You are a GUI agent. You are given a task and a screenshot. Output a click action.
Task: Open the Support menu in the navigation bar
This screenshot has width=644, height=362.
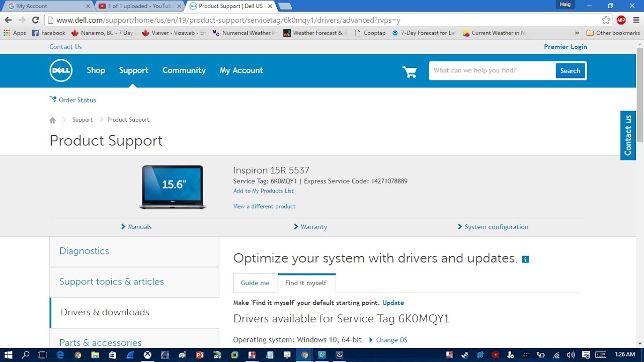click(133, 70)
